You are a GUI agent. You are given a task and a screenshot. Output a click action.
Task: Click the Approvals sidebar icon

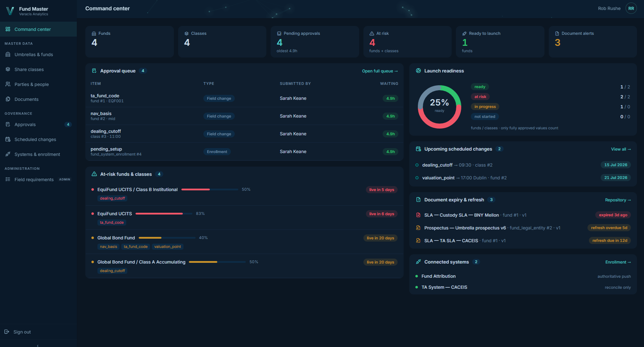(8, 124)
